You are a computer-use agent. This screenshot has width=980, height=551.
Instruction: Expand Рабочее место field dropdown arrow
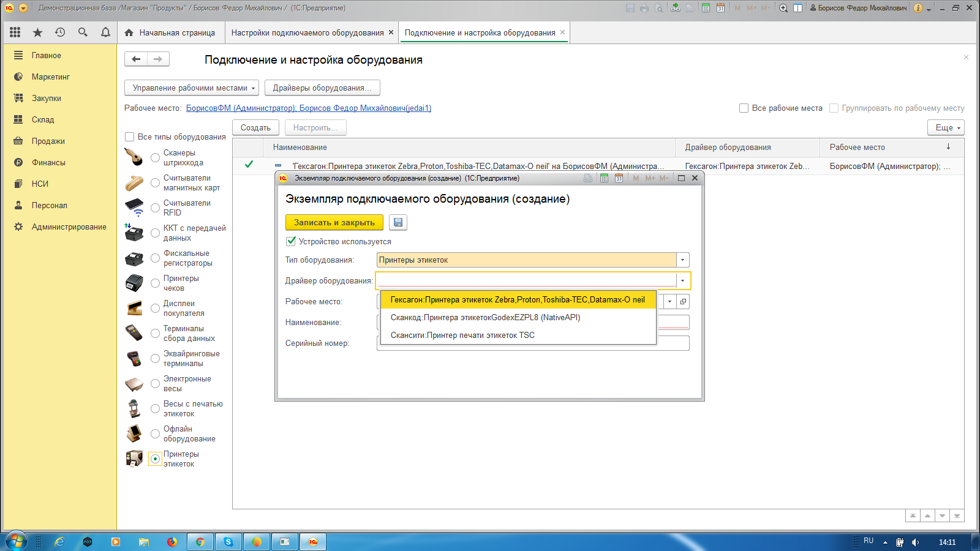coord(669,301)
